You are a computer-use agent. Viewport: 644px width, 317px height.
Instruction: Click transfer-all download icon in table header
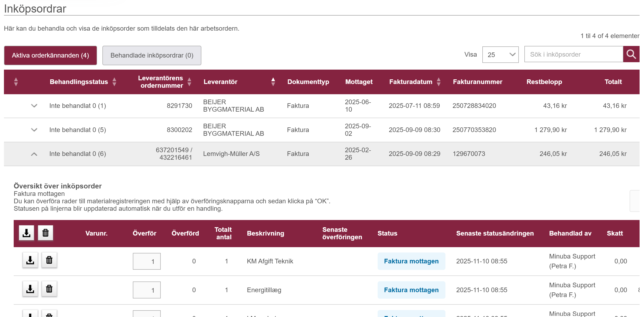[26, 233]
